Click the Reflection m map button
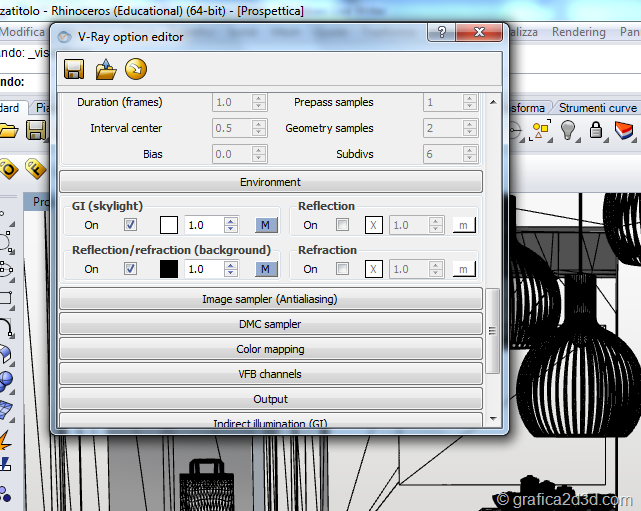The width and height of the screenshot is (641, 511). coord(464,225)
